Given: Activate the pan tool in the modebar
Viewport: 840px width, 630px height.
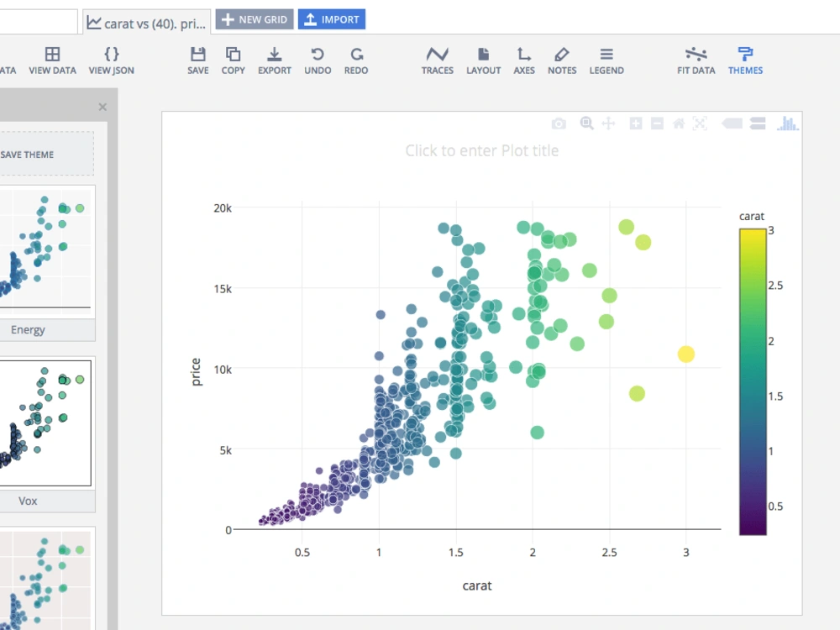Looking at the screenshot, I should (608, 123).
